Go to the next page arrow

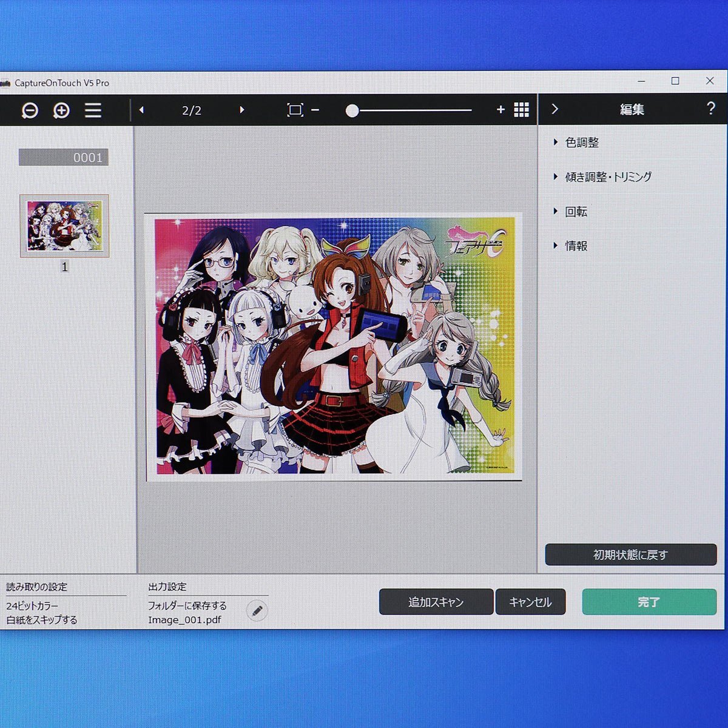tap(242, 110)
